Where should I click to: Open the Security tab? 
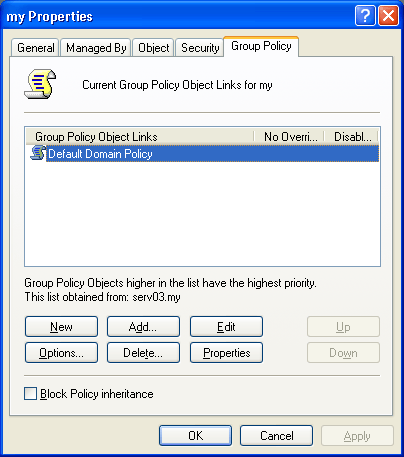pyautogui.click(x=200, y=48)
